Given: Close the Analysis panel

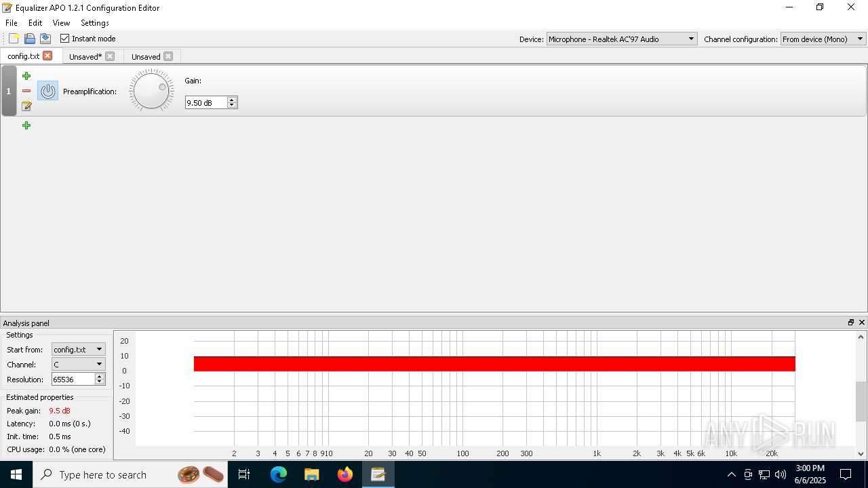Looking at the screenshot, I should pos(862,323).
